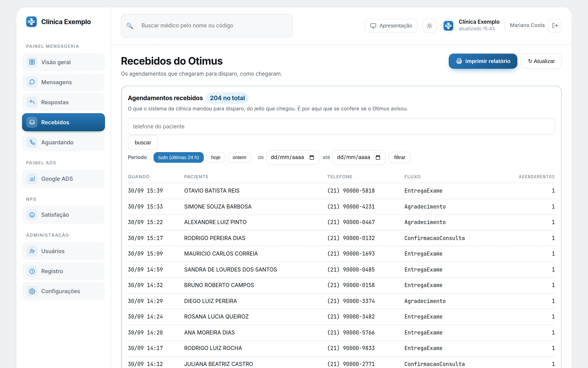
Task: Select the 'tudo (últimas 24 h)' period filter
Action: pos(179,157)
